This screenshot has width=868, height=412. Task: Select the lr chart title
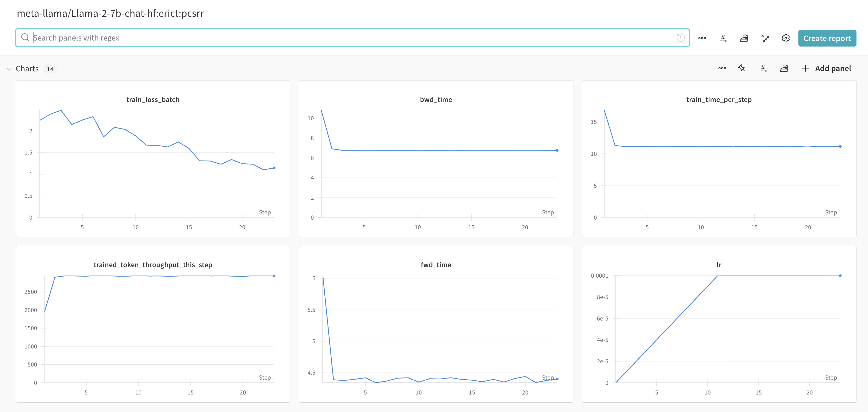point(719,265)
